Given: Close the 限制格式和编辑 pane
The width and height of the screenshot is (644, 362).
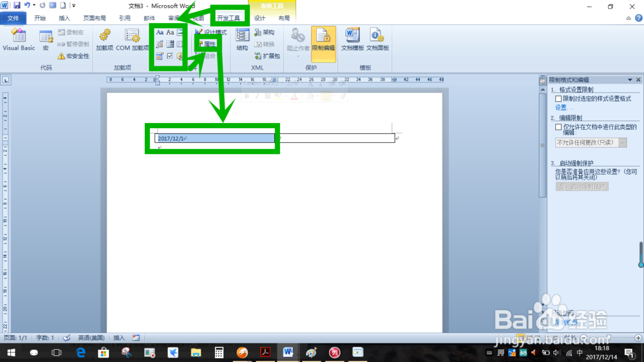Looking at the screenshot, I should pyautogui.click(x=638, y=80).
